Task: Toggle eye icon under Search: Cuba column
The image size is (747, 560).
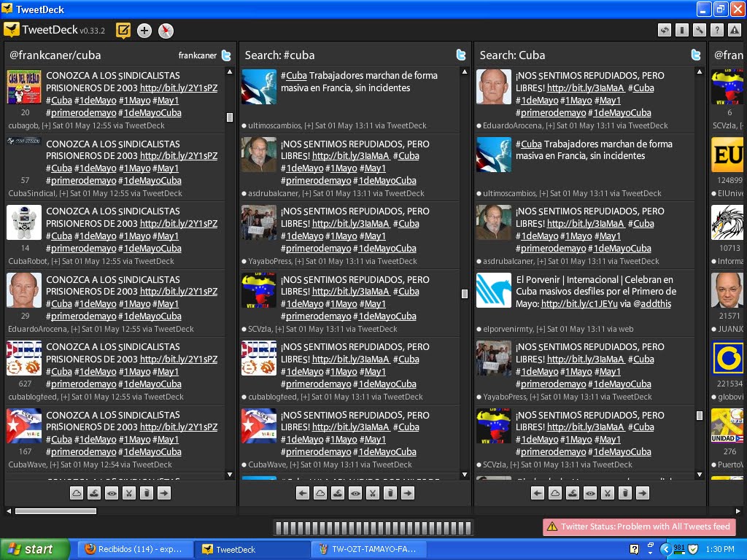Action: coord(590,494)
